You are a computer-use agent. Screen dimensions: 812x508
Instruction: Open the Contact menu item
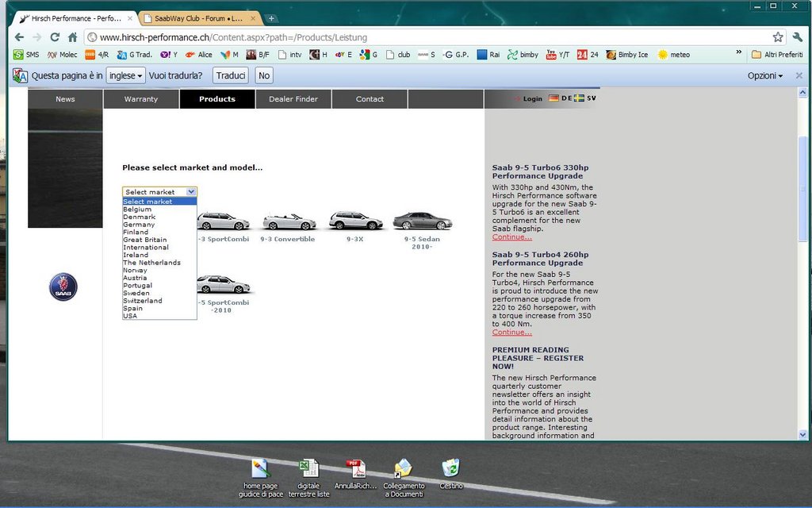click(370, 99)
